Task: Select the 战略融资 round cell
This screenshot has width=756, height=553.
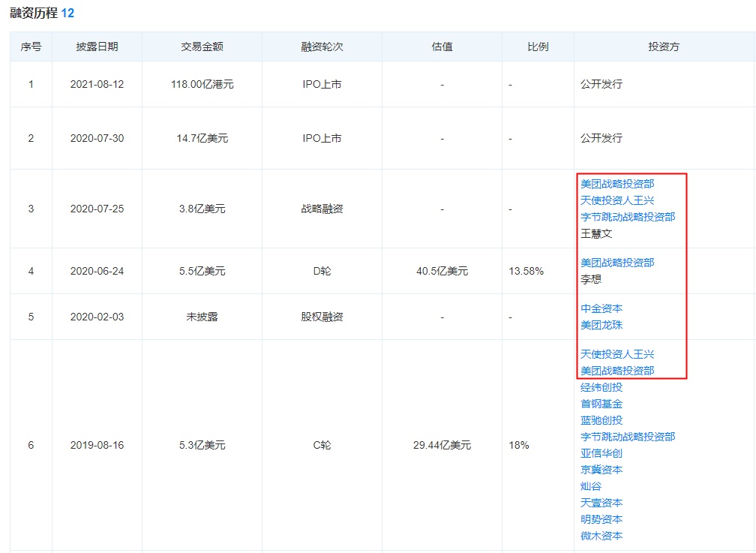Action: point(322,209)
